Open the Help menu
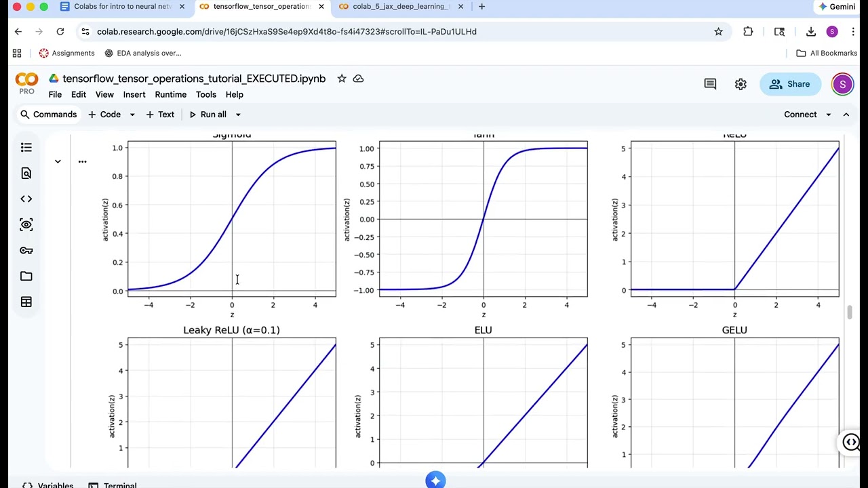The width and height of the screenshot is (868, 488). [x=235, y=94]
